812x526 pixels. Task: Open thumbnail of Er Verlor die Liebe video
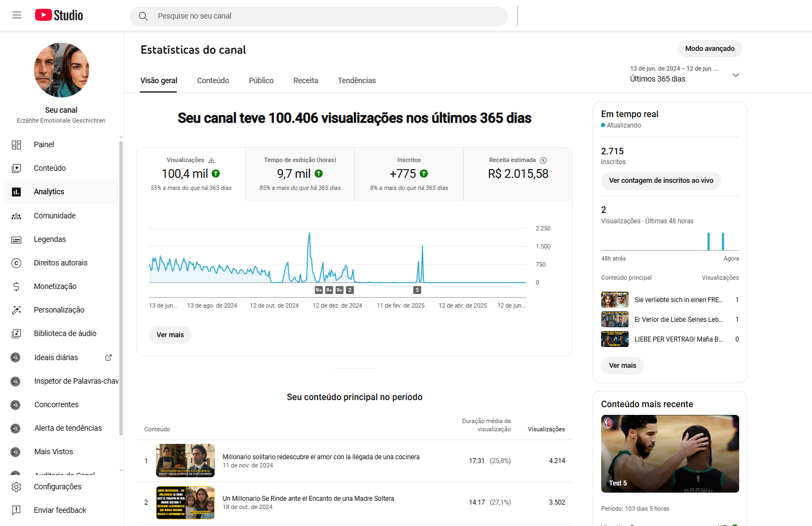pos(615,320)
